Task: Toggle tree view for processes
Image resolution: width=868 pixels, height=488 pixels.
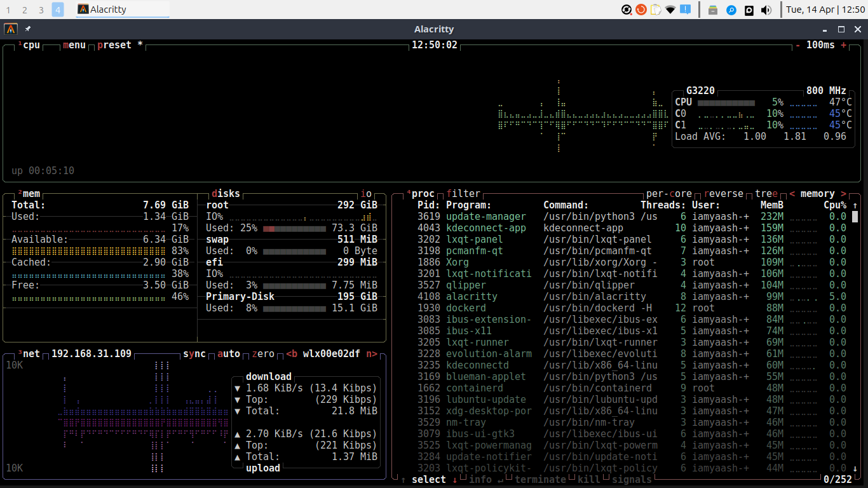Action: pyautogui.click(x=766, y=194)
